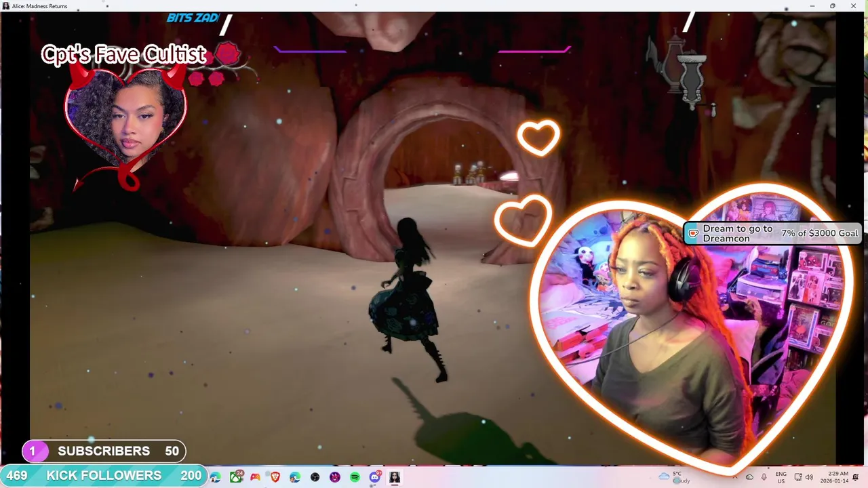Click the BITS ZAD overlay text
The height and width of the screenshot is (488, 868).
click(x=193, y=18)
